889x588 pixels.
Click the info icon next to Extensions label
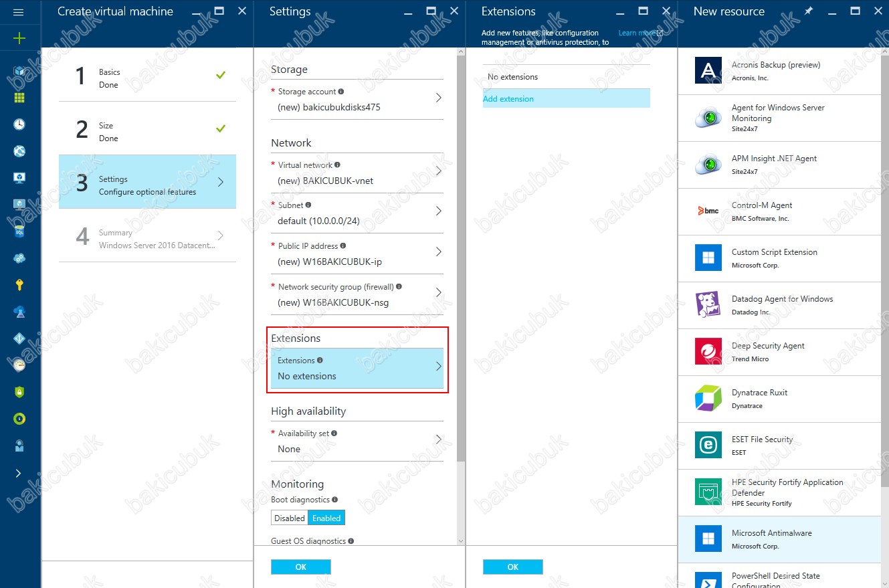(320, 360)
